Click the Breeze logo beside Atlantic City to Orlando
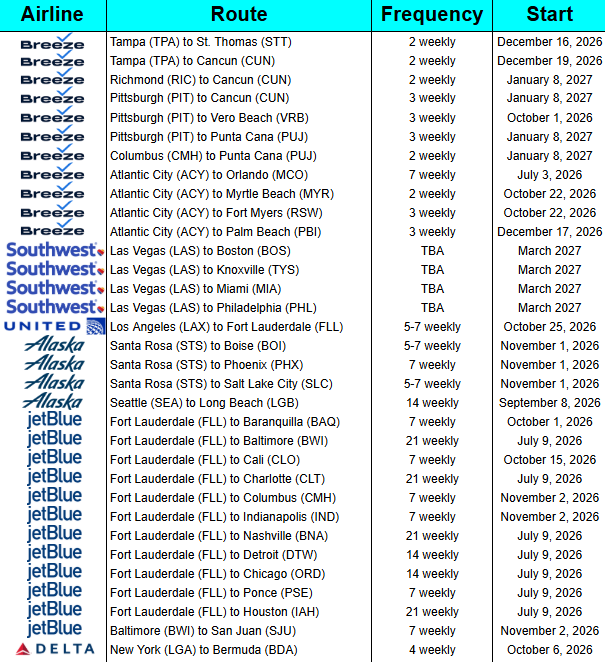The width and height of the screenshot is (605, 662). pyautogui.click(x=52, y=172)
